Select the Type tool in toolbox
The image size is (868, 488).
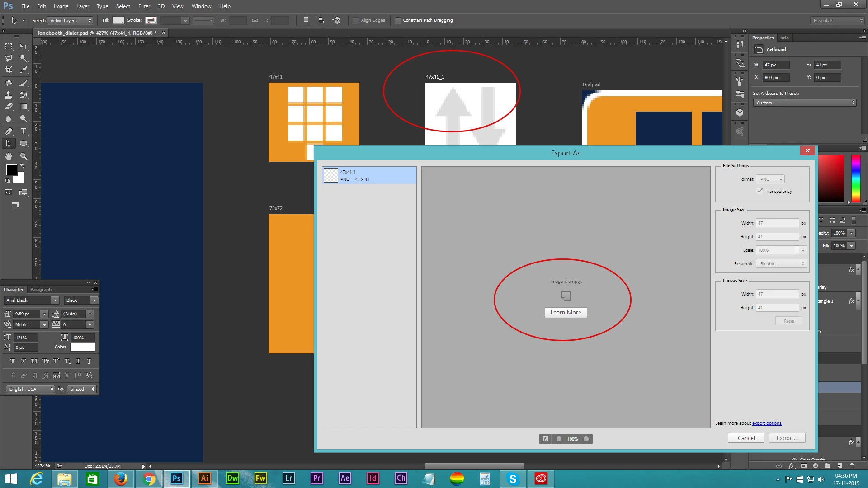[24, 131]
